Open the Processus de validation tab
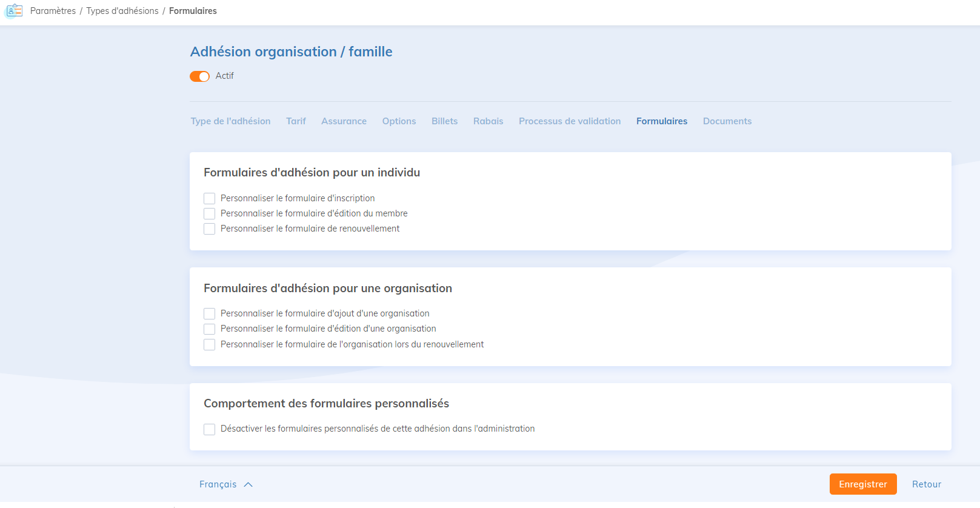980x508 pixels. (570, 121)
